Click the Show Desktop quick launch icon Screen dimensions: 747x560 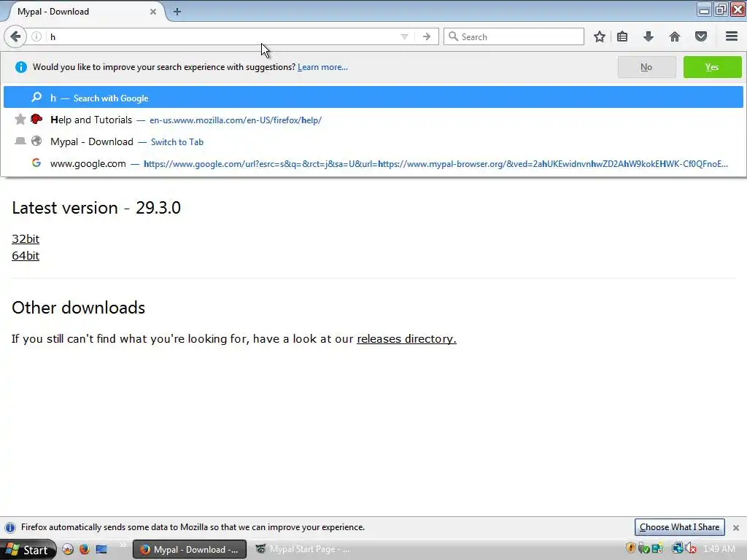point(101,549)
